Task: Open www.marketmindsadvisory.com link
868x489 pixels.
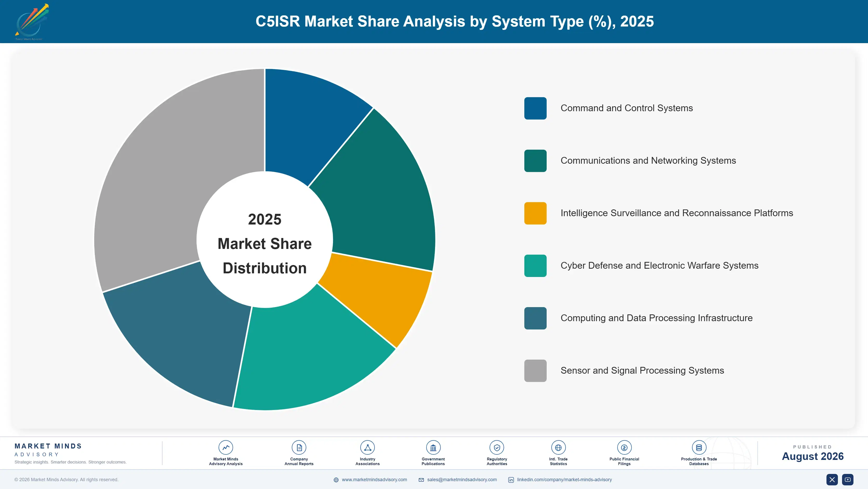Action: pos(374,480)
